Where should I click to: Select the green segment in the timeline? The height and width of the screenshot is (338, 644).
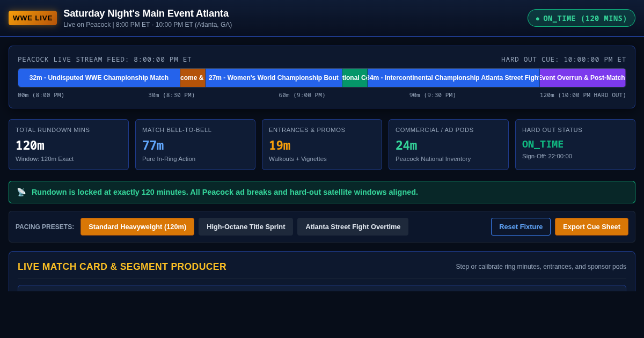pyautogui.click(x=355, y=78)
